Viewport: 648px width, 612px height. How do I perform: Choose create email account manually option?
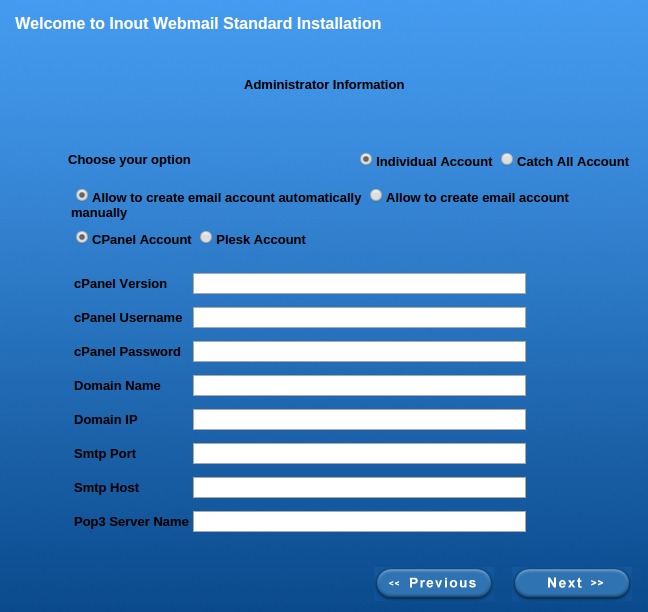click(376, 195)
